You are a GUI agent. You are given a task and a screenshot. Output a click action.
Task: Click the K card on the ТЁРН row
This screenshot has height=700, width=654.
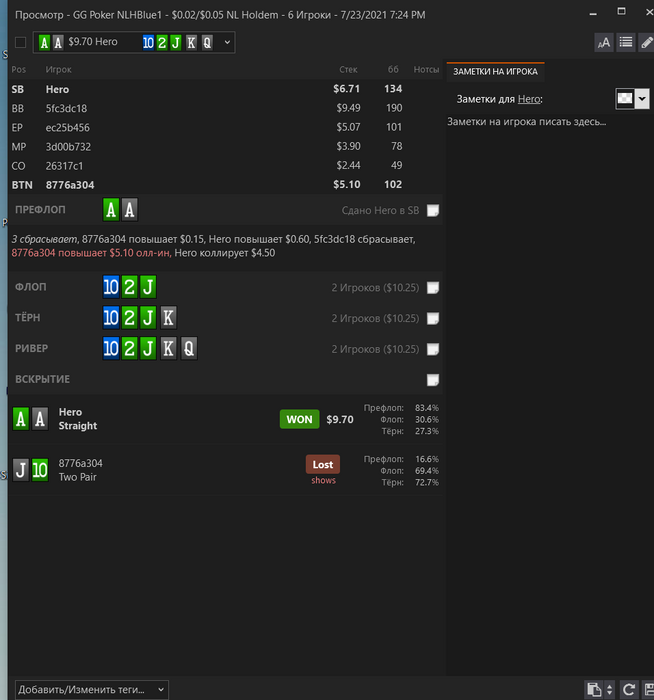tap(168, 318)
